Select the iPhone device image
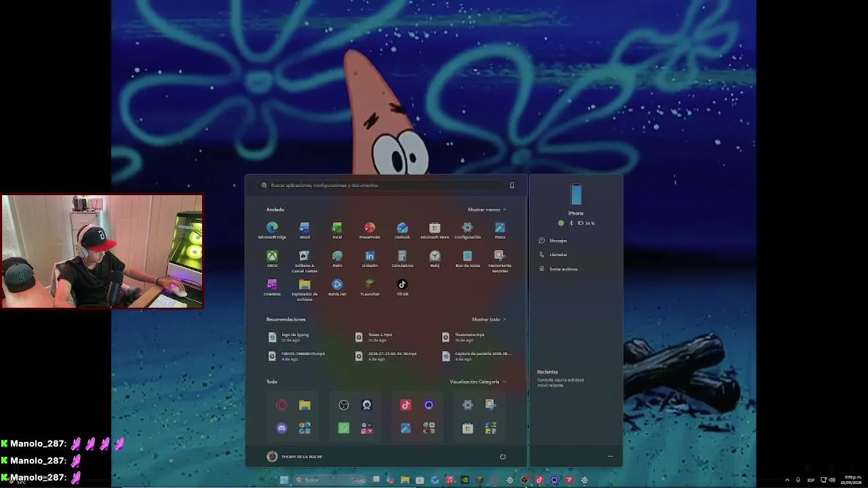The height and width of the screenshot is (488, 868). point(576,195)
